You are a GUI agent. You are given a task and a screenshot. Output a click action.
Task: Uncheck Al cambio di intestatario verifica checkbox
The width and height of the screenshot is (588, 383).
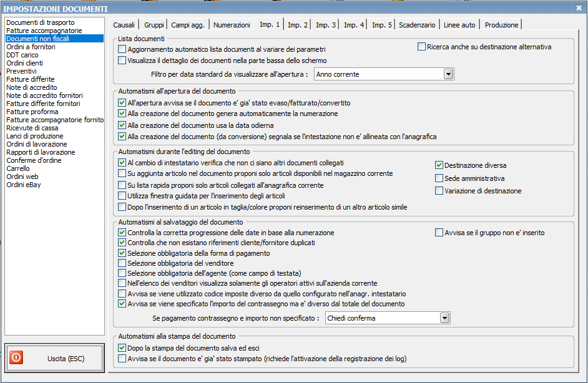(x=122, y=163)
